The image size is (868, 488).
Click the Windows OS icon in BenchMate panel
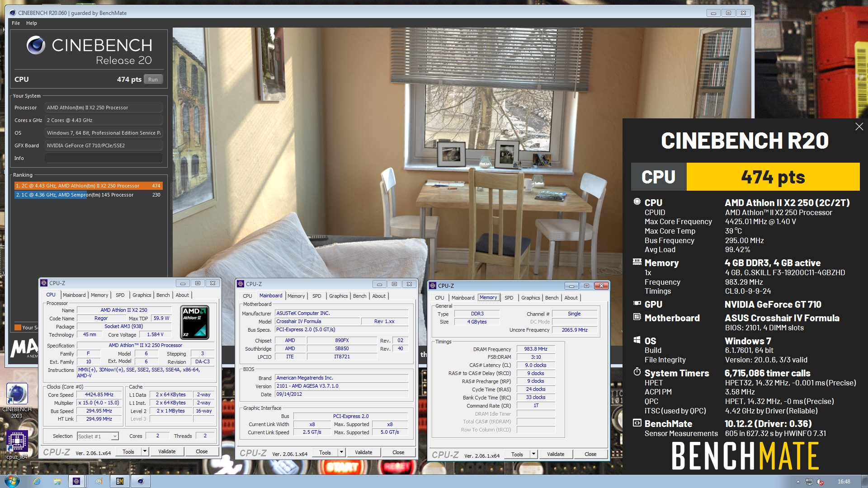(x=637, y=340)
